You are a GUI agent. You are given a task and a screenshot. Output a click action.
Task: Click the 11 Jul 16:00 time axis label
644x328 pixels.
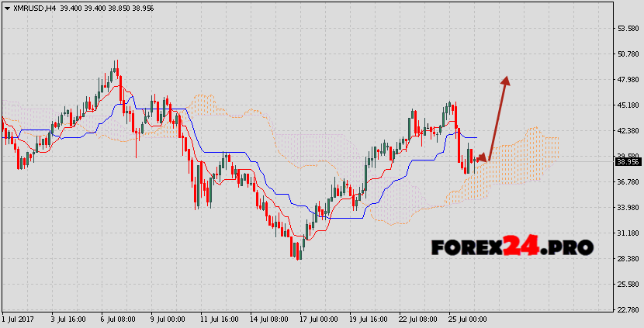point(219,319)
